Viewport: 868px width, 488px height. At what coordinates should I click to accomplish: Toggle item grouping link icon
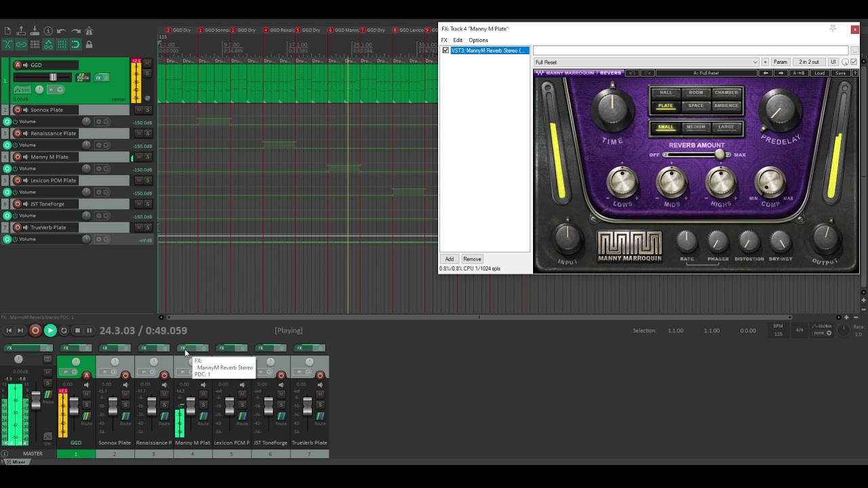point(21,45)
